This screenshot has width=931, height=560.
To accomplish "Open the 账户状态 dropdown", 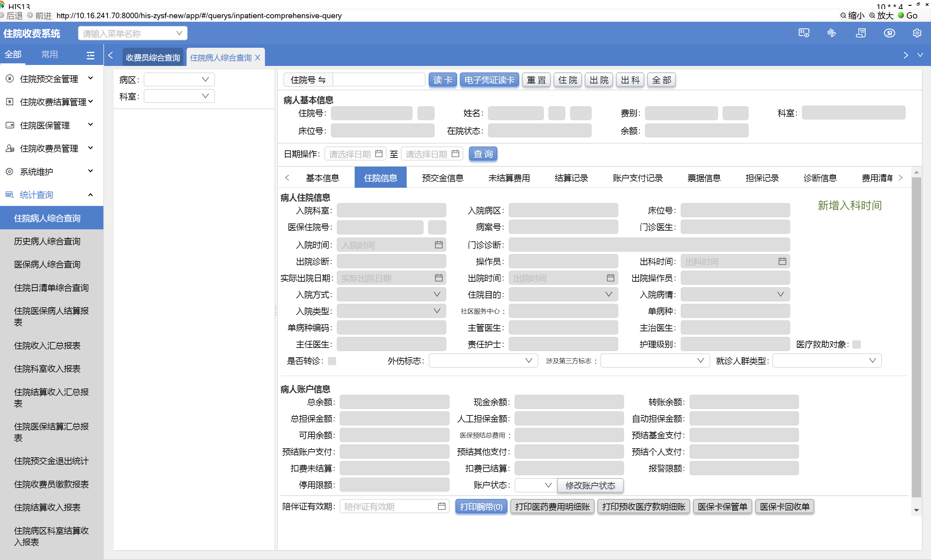I will (x=535, y=485).
